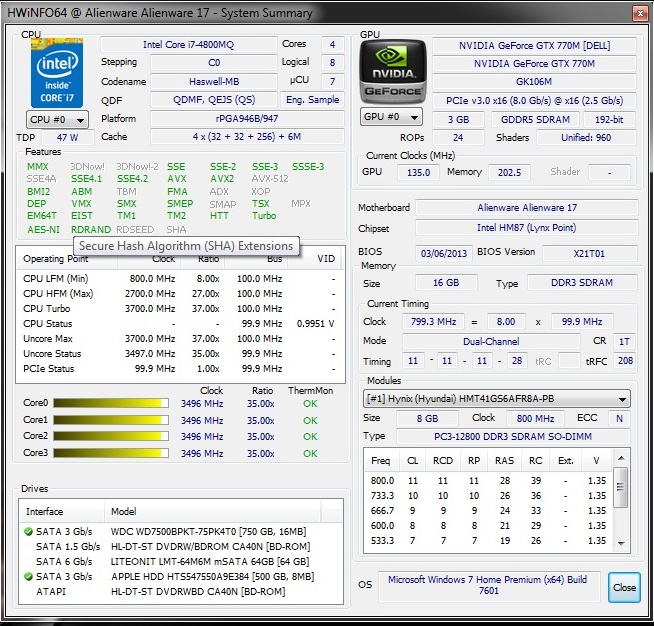Image resolution: width=654 pixels, height=626 pixels.
Task: Close the System Summary window
Action: pyautogui.click(x=640, y=14)
